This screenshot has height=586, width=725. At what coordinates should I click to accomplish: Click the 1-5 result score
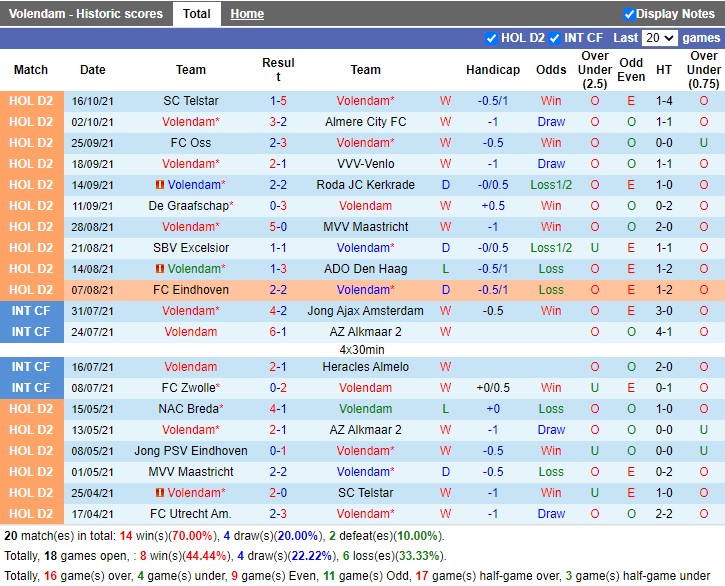[x=278, y=101]
